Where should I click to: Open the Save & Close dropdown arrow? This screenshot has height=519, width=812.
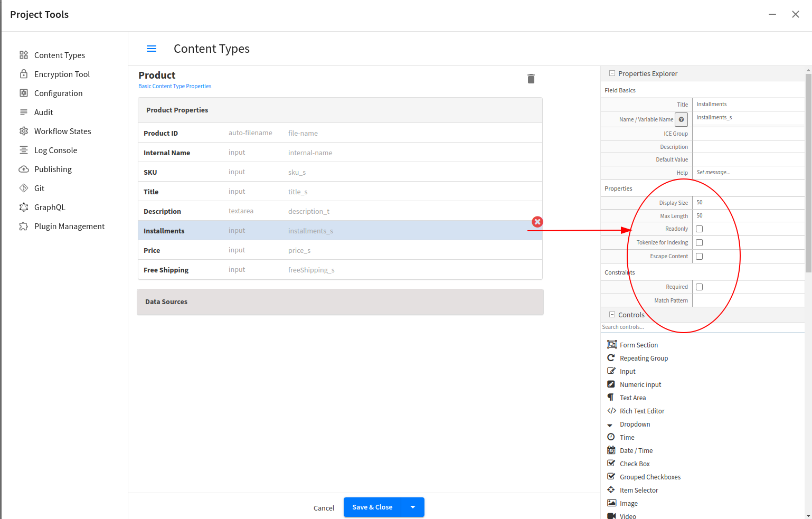[x=413, y=507]
